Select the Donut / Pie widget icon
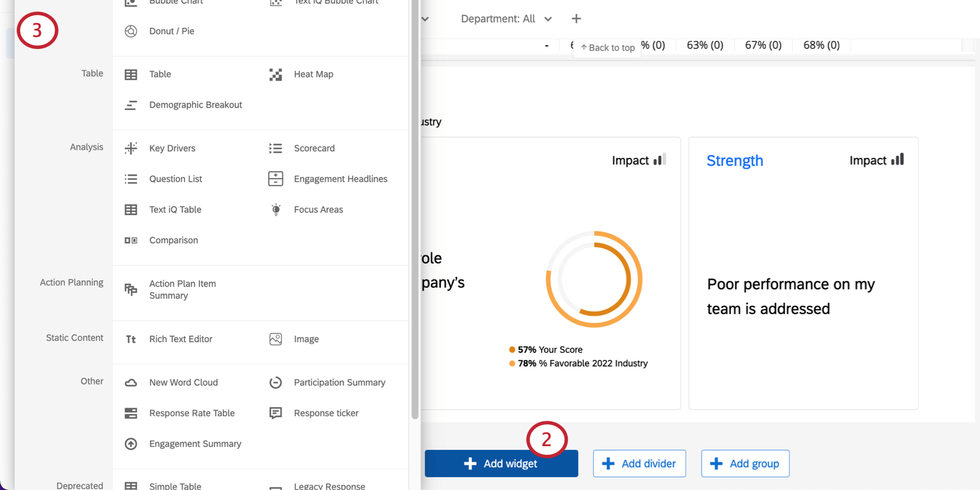 coord(131,31)
